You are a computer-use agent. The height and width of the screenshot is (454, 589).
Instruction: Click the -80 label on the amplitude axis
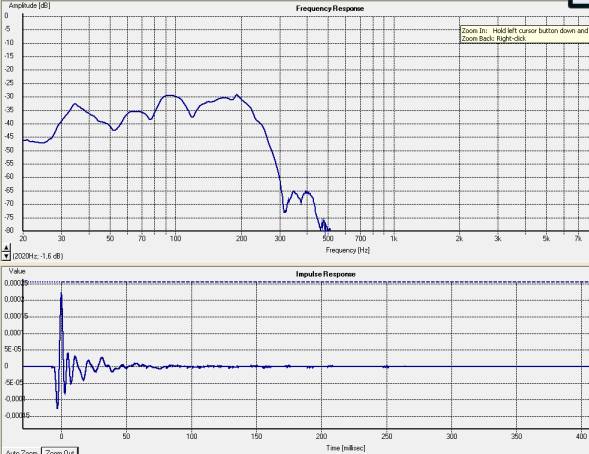tap(9, 230)
